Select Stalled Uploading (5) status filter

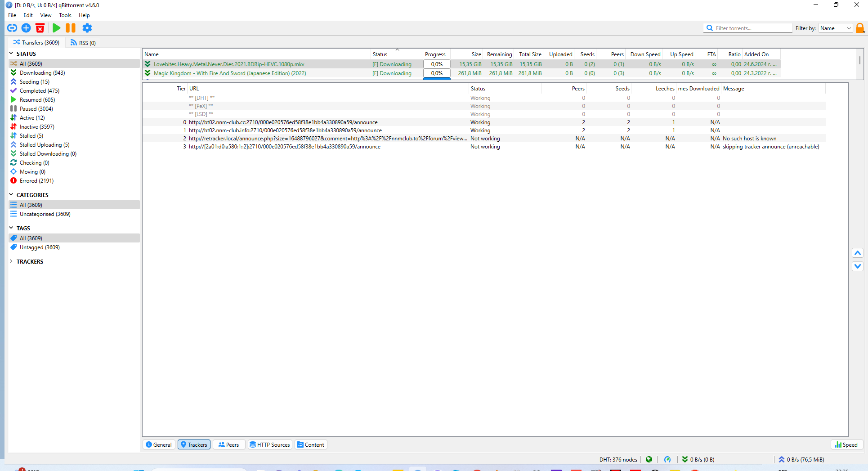click(x=74, y=145)
